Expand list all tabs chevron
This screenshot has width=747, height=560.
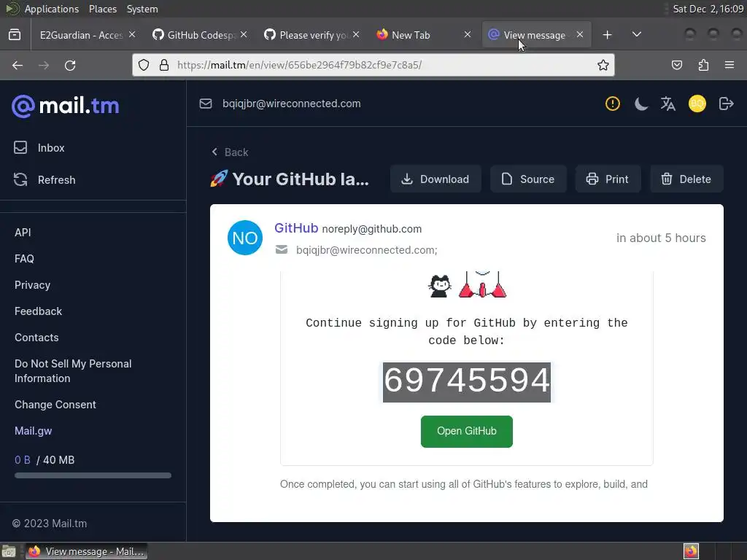point(636,34)
